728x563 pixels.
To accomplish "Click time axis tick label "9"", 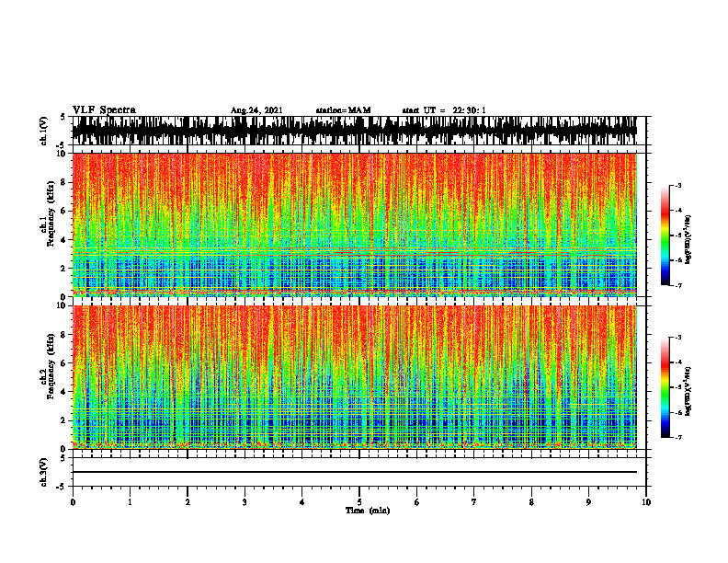I will pos(588,502).
